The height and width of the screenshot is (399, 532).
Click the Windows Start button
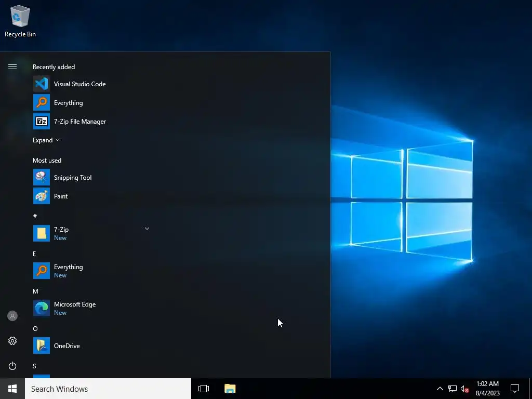tap(12, 389)
